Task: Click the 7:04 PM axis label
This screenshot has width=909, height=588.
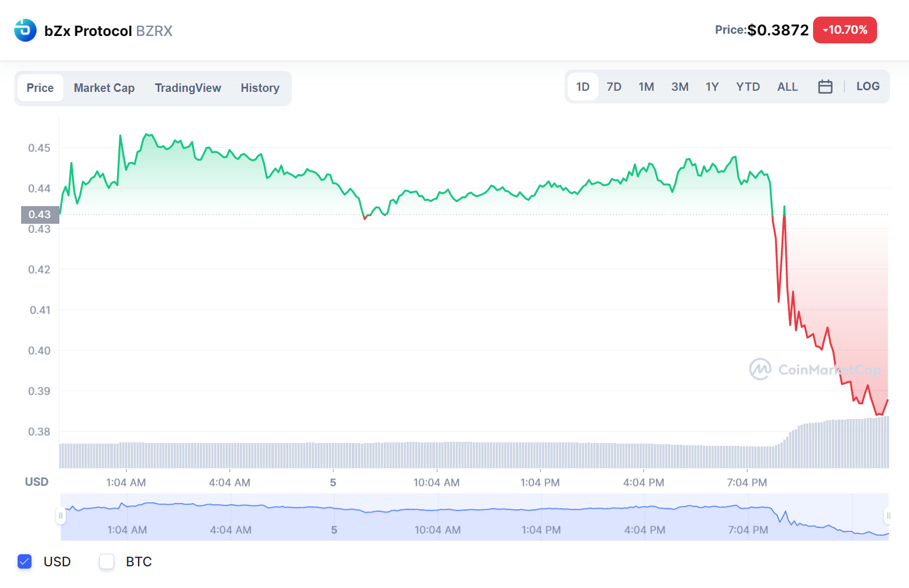Action: tap(747, 482)
